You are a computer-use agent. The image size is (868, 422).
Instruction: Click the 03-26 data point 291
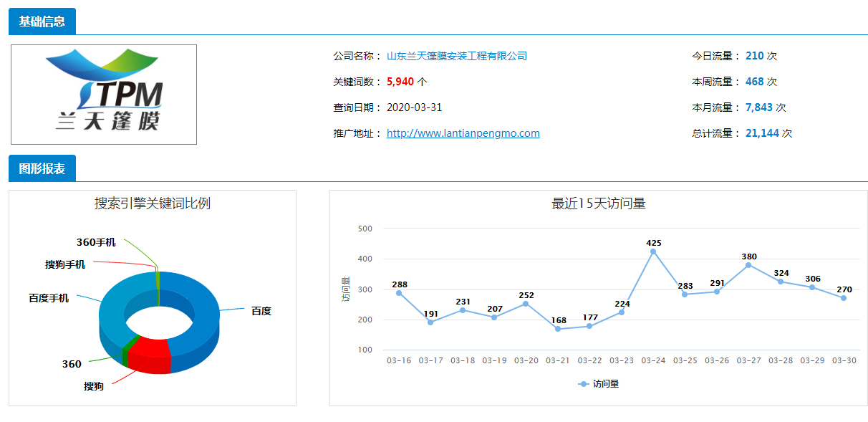click(x=717, y=292)
